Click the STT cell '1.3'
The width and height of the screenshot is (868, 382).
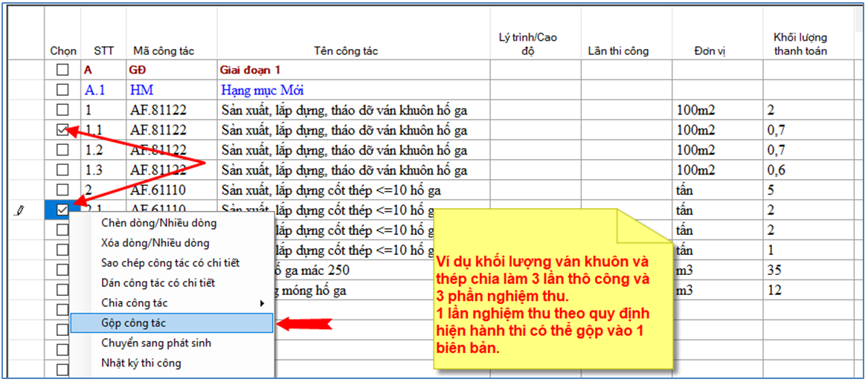103,169
